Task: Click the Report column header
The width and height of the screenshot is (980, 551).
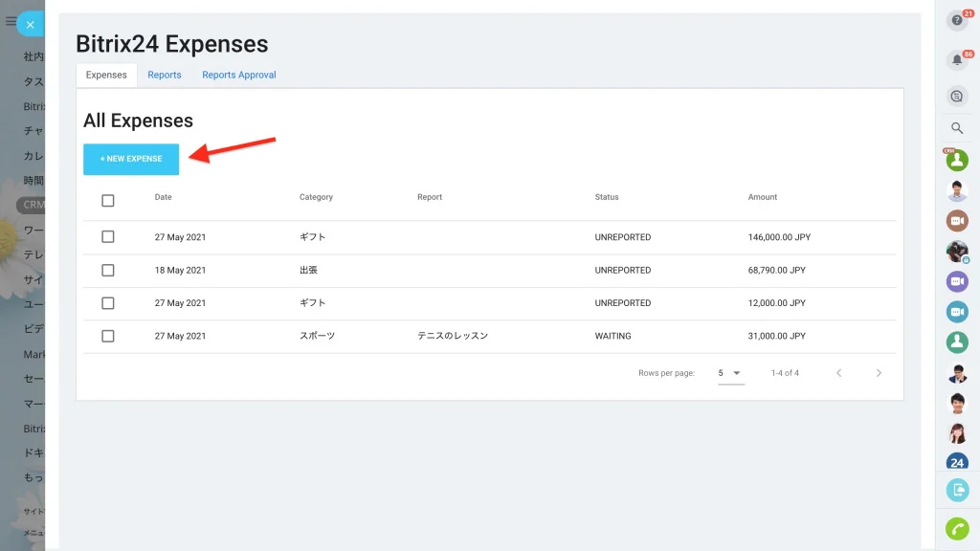Action: tap(430, 197)
